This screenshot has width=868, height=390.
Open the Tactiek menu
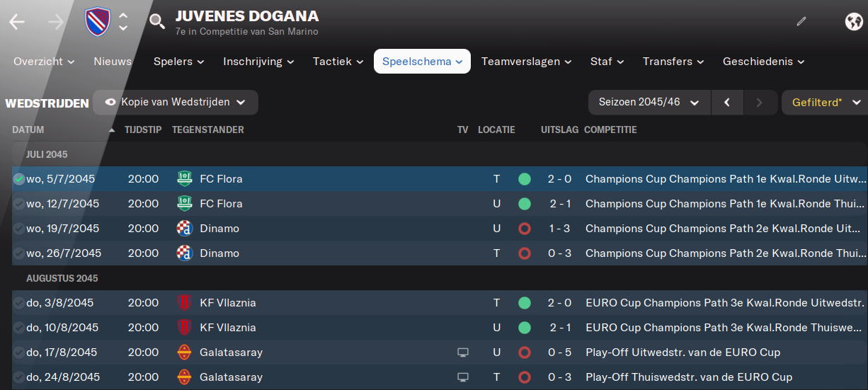pyautogui.click(x=338, y=62)
